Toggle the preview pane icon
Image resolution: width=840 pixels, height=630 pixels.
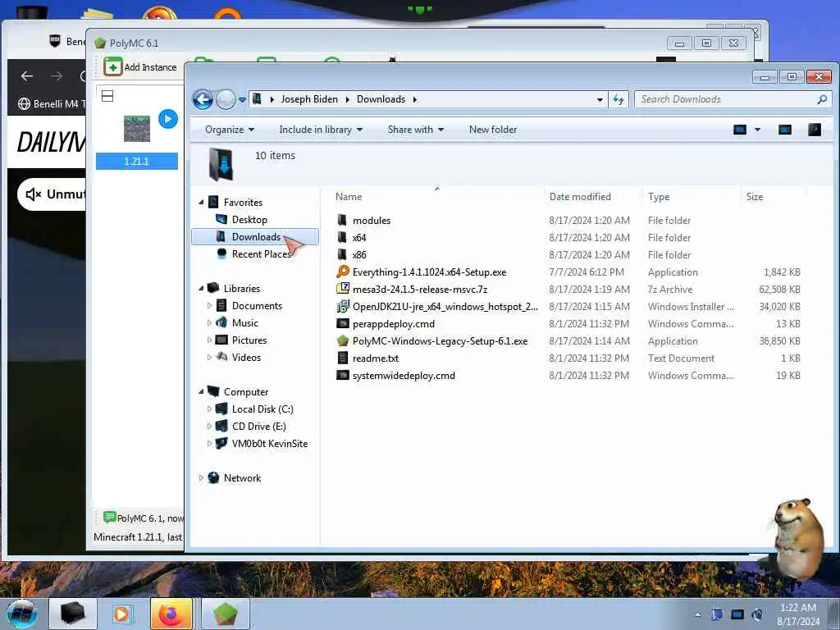(785, 130)
